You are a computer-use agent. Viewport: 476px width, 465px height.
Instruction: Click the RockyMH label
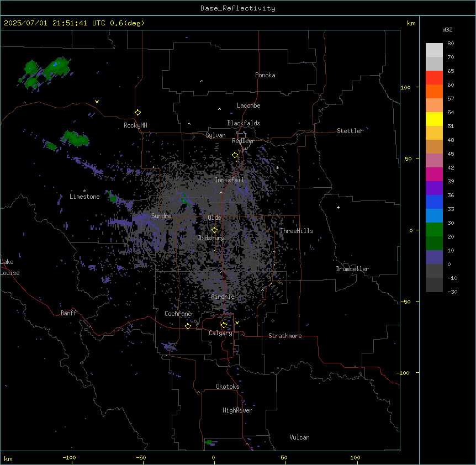click(135, 125)
